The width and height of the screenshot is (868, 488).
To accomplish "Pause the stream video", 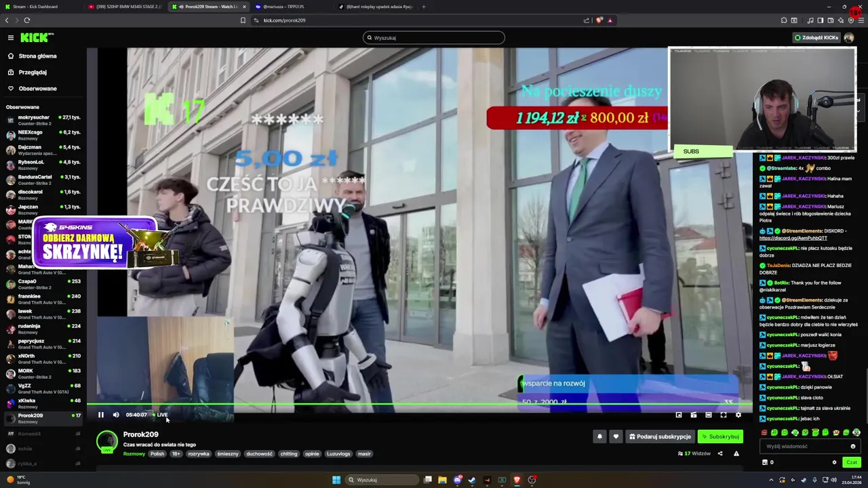I will [x=101, y=415].
